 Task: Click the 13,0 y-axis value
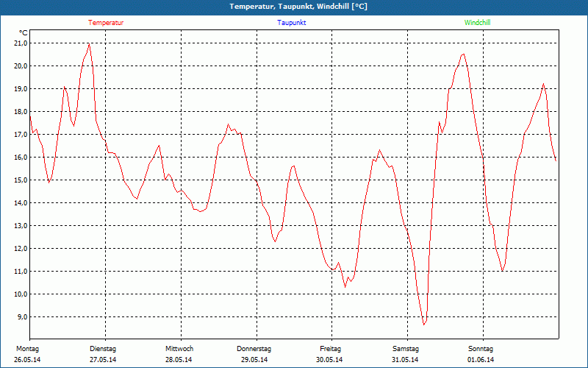(21, 226)
